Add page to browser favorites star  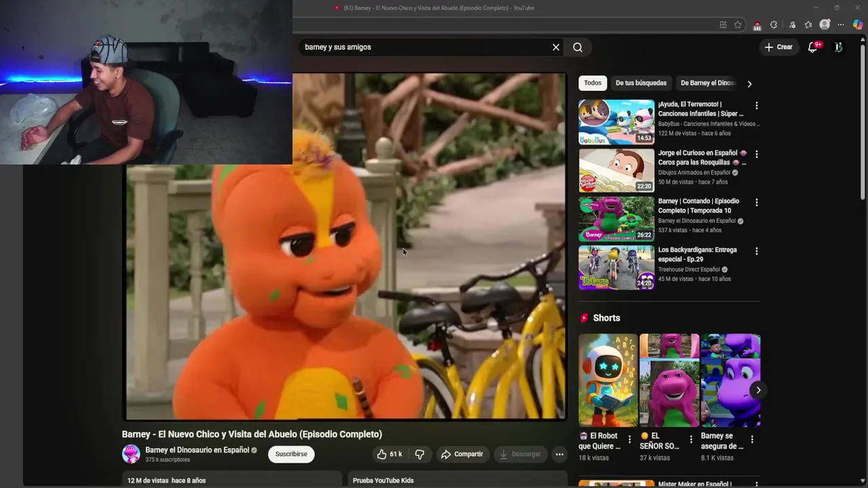(738, 25)
